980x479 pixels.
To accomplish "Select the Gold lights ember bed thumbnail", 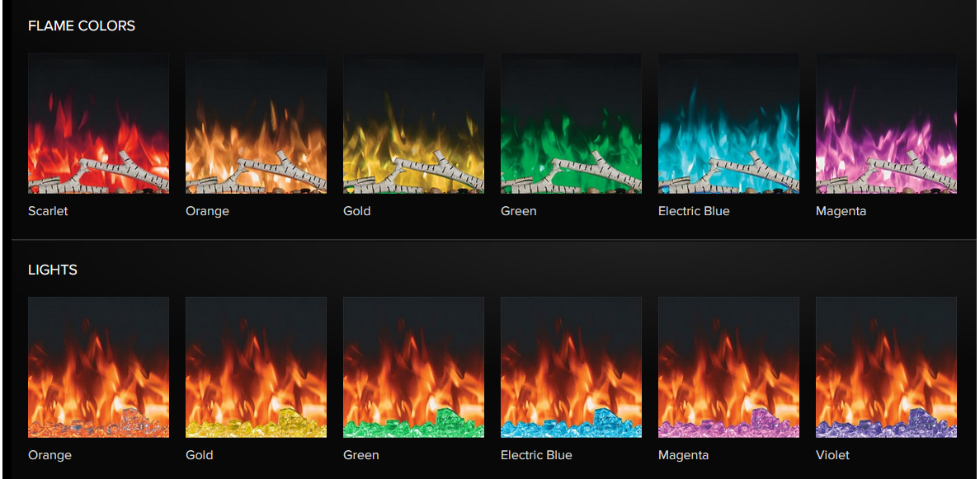I will coord(256,367).
